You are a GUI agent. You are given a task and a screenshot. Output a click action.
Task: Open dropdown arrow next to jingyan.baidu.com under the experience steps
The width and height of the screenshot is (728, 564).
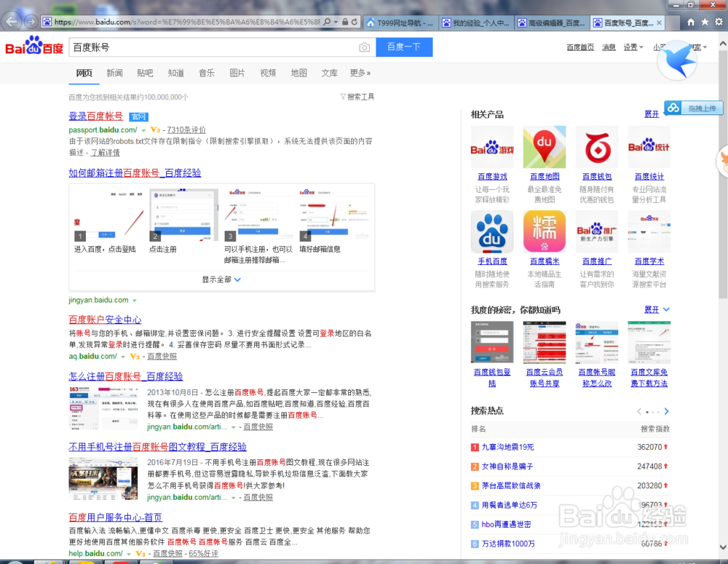click(x=134, y=301)
